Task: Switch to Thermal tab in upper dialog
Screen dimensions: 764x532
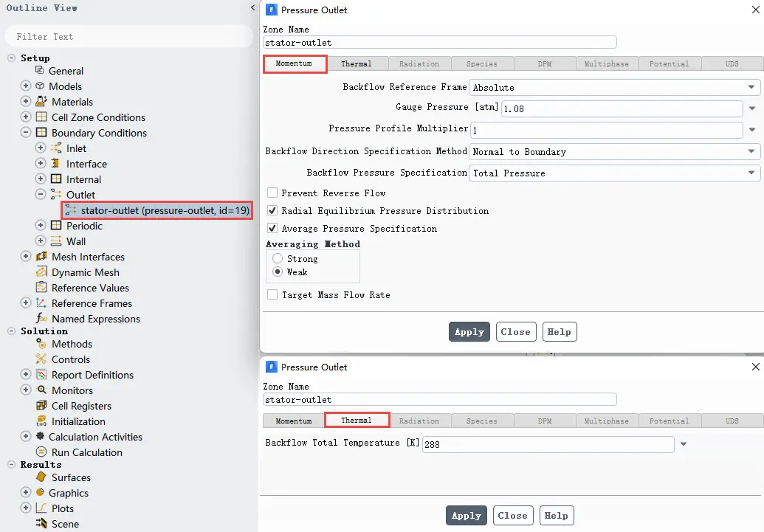Action: pos(357,63)
